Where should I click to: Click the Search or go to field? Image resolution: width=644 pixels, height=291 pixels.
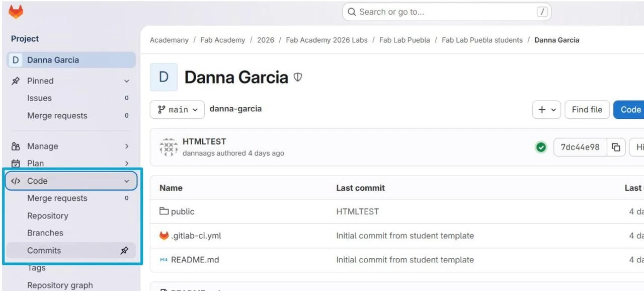(446, 12)
